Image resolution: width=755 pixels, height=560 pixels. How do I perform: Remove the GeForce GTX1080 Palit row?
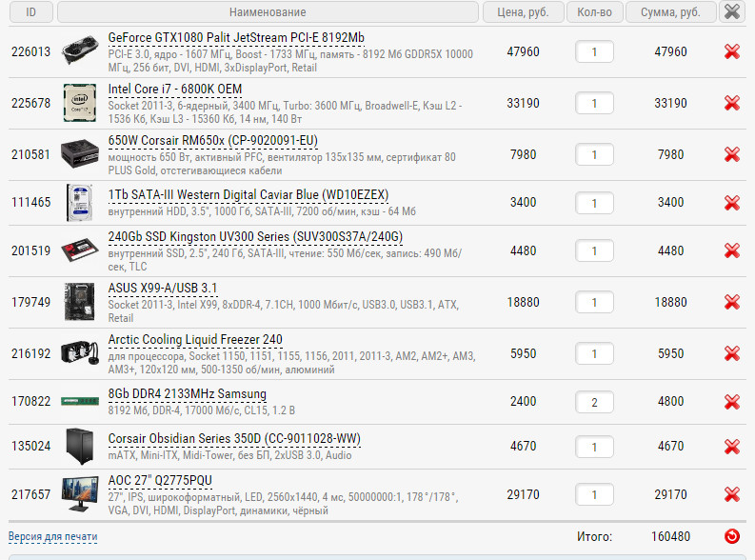[732, 51]
